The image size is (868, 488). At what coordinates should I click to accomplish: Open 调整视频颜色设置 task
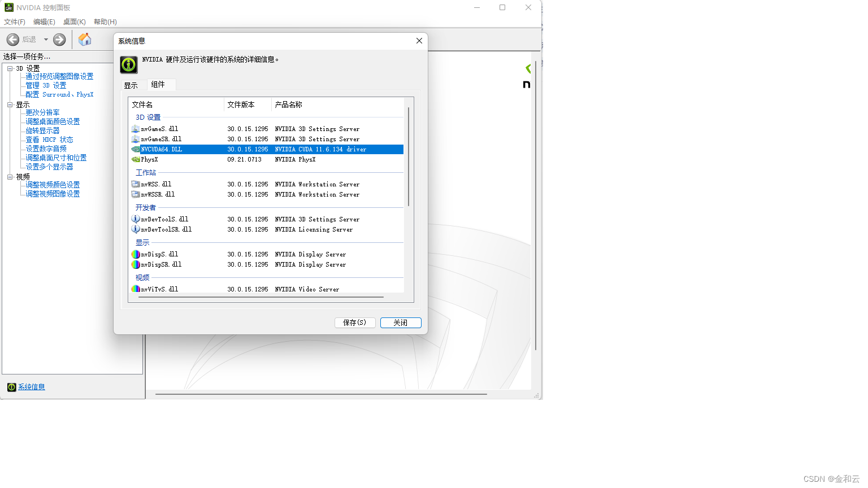pos(53,185)
